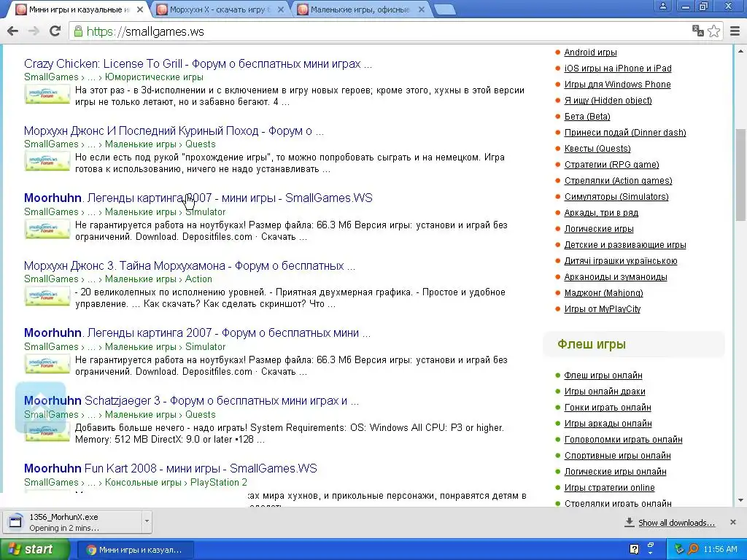The width and height of the screenshot is (747, 560).
Task: Bookmark the page with the star icon
Action: (x=713, y=31)
